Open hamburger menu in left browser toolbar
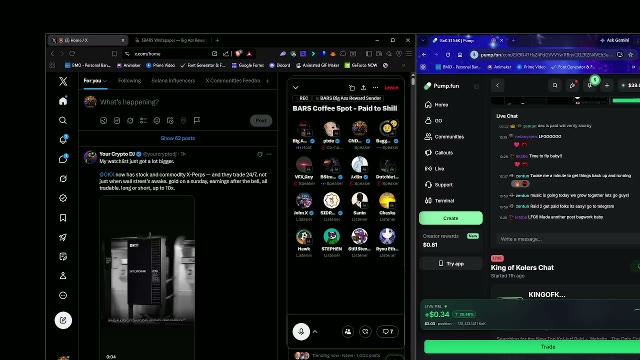The image size is (640, 360). [x=409, y=54]
